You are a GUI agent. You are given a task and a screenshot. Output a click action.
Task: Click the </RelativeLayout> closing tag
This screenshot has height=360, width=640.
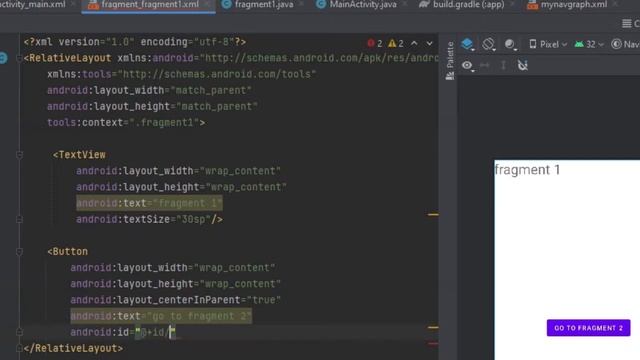point(73,349)
